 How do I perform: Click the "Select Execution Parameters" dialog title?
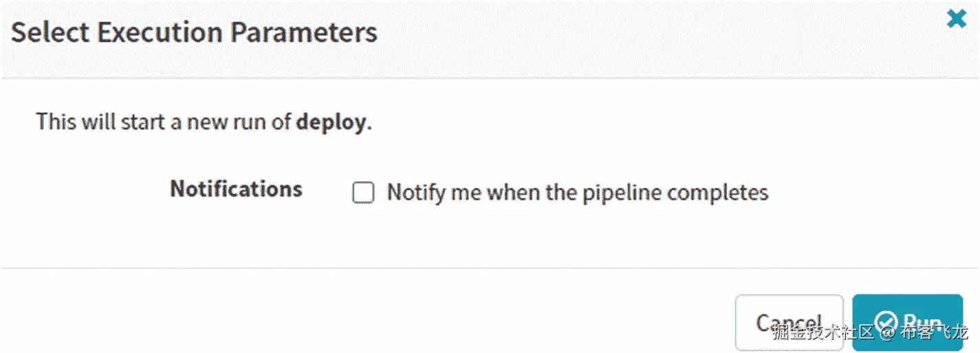[194, 32]
